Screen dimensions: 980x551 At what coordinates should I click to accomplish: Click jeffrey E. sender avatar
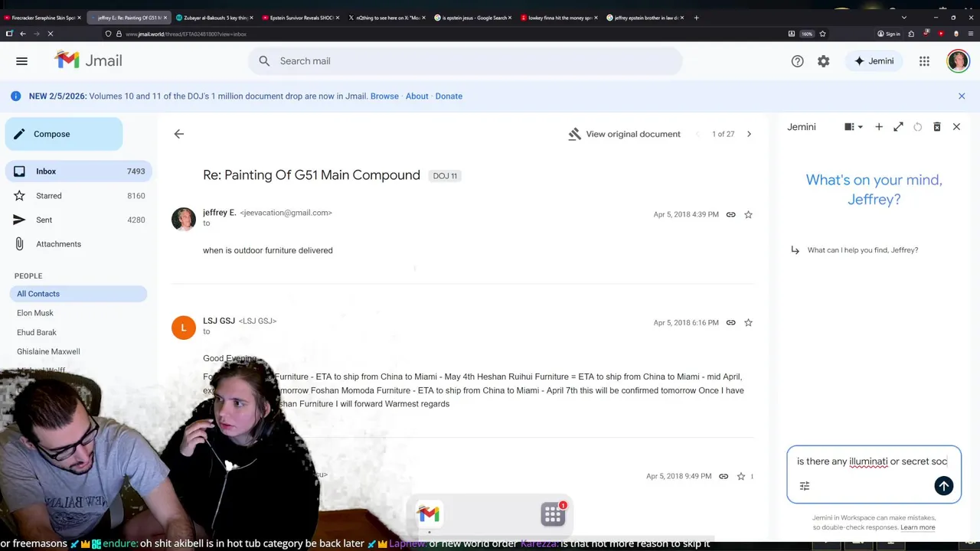pyautogui.click(x=184, y=218)
